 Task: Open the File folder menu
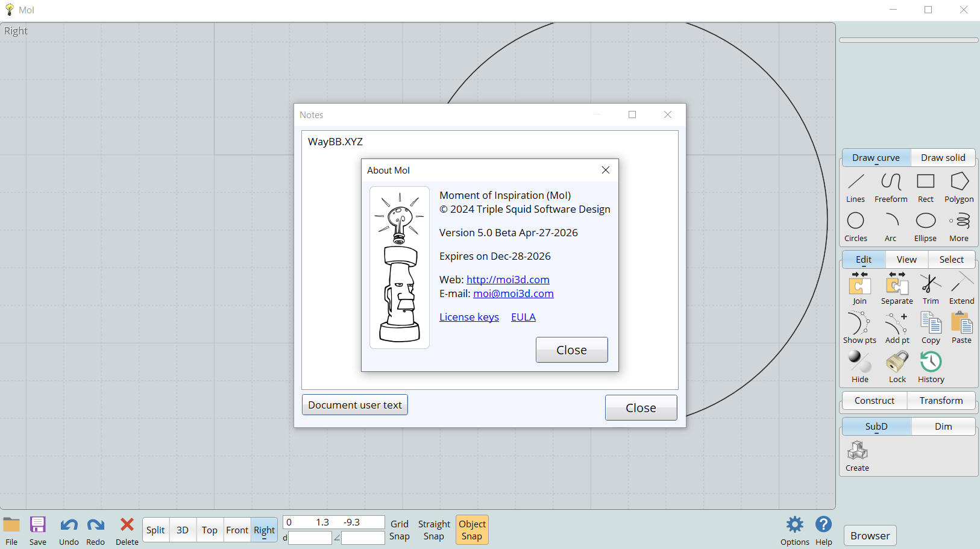pos(11,530)
